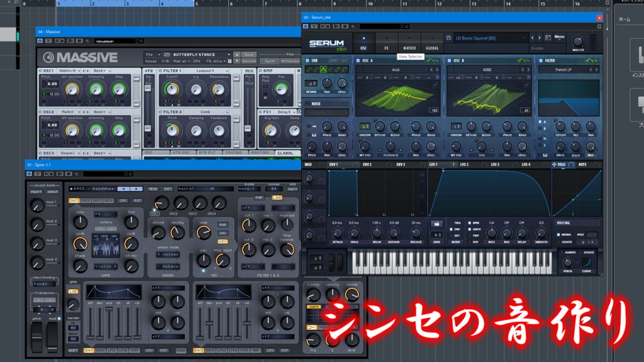
Task: Click the Serum MASTER volume knob
Action: (578, 41)
